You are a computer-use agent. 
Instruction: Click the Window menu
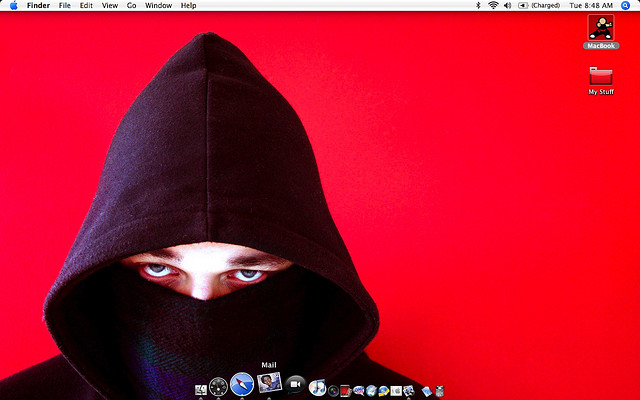[x=158, y=6]
